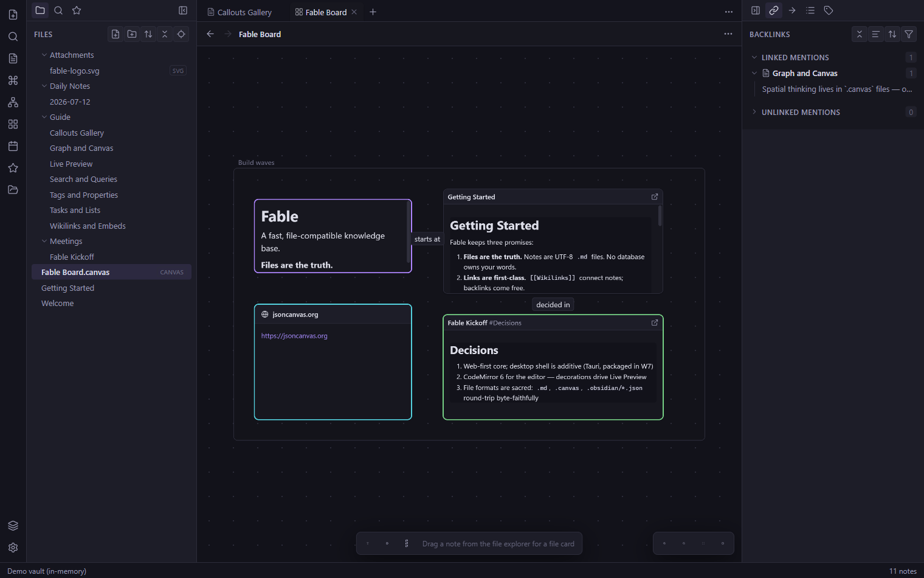Go back with the left arrow
Image resolution: width=924 pixels, height=578 pixels.
(x=210, y=34)
